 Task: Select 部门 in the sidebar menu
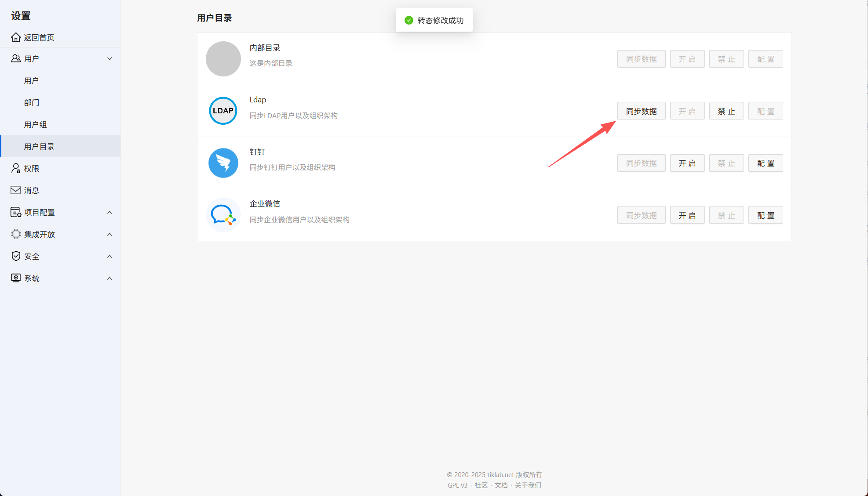pos(31,102)
